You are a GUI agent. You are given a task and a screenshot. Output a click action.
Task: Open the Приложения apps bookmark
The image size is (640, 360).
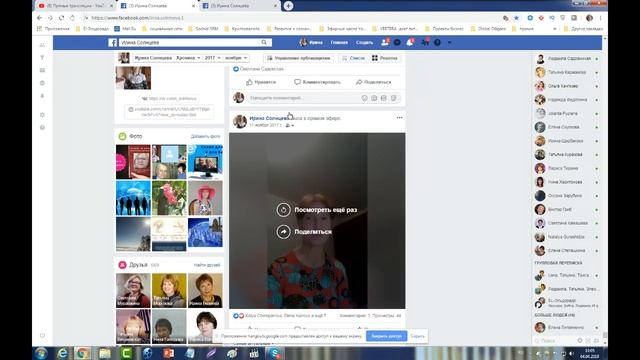point(53,29)
